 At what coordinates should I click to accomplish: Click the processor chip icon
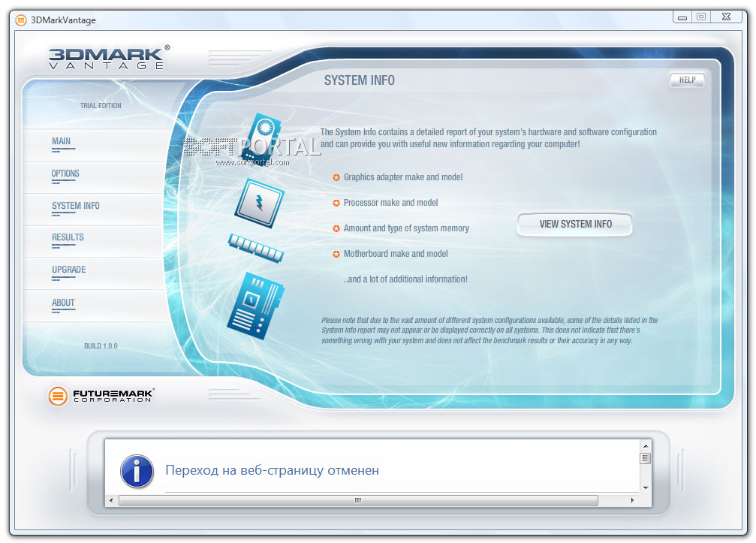(260, 203)
